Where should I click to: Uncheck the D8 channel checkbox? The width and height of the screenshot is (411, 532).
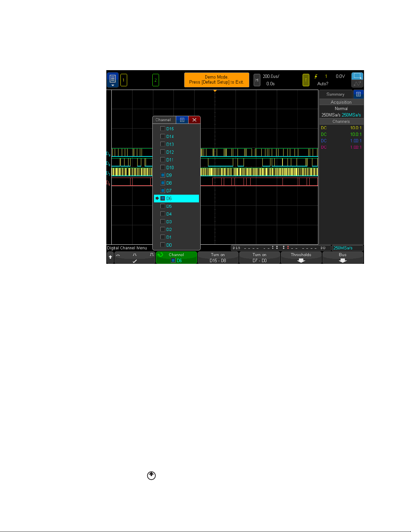tap(163, 183)
